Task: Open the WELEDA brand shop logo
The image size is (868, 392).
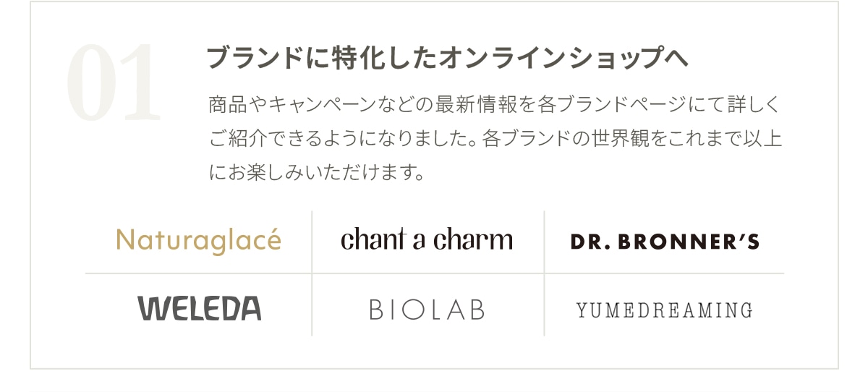Action: tap(199, 309)
